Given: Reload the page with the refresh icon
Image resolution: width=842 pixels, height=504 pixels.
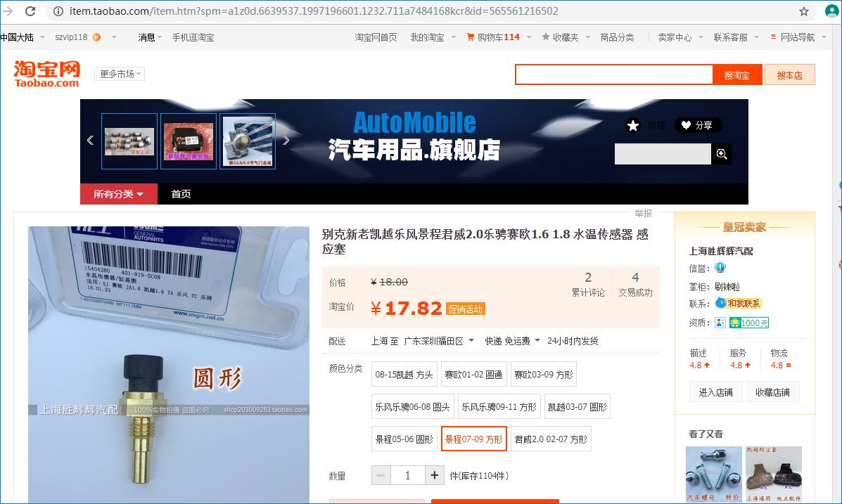Looking at the screenshot, I should pos(30,11).
